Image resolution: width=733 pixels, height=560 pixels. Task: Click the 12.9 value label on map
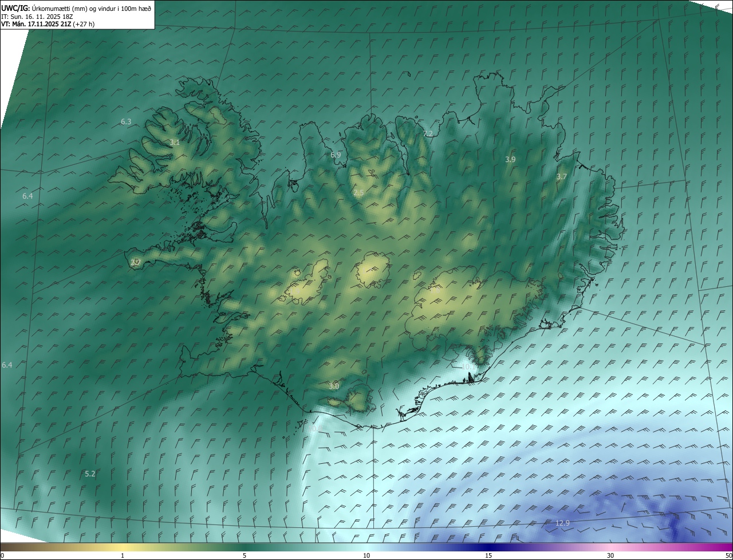coord(563,523)
